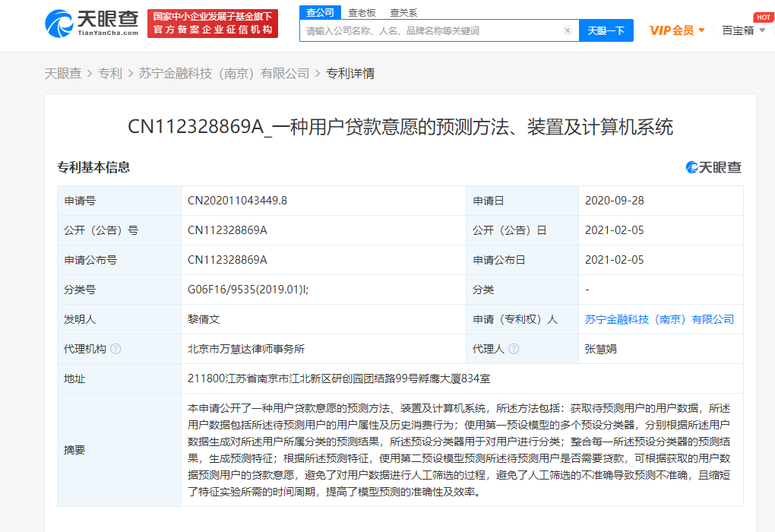Select the 查公司 search tab

(x=319, y=12)
